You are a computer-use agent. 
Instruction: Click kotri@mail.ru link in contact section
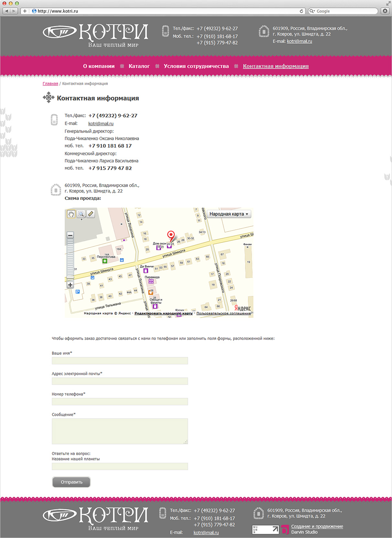(x=101, y=123)
